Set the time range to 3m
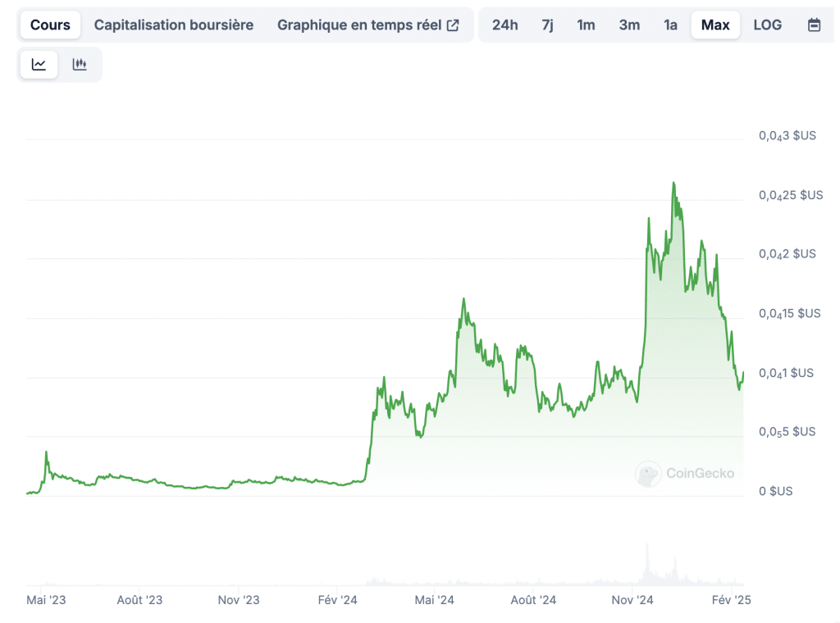Screen dimensions: 840x623 click(x=629, y=25)
